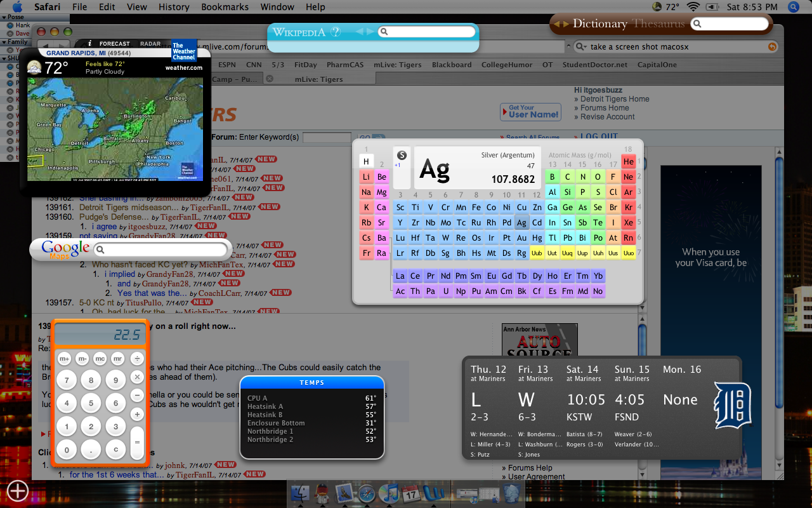Open the Trash in the Dock

[511, 493]
